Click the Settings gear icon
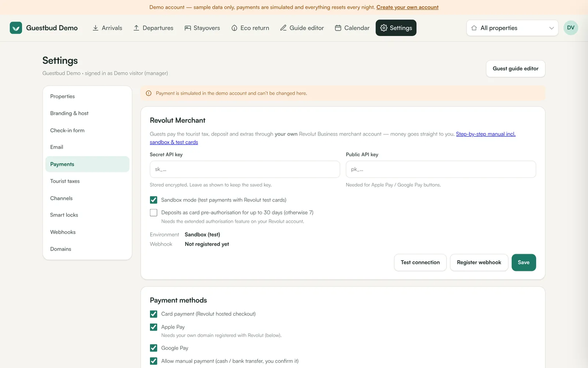This screenshot has width=588, height=368. point(384,28)
